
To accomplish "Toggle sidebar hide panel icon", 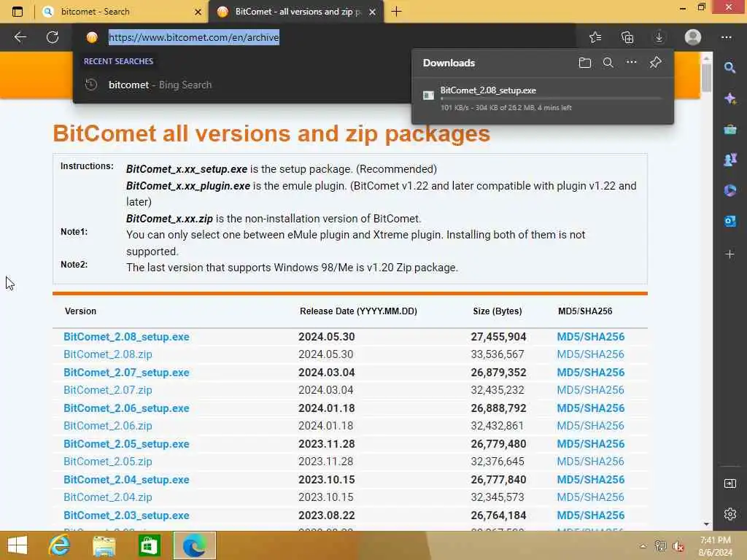I will (x=729, y=483).
